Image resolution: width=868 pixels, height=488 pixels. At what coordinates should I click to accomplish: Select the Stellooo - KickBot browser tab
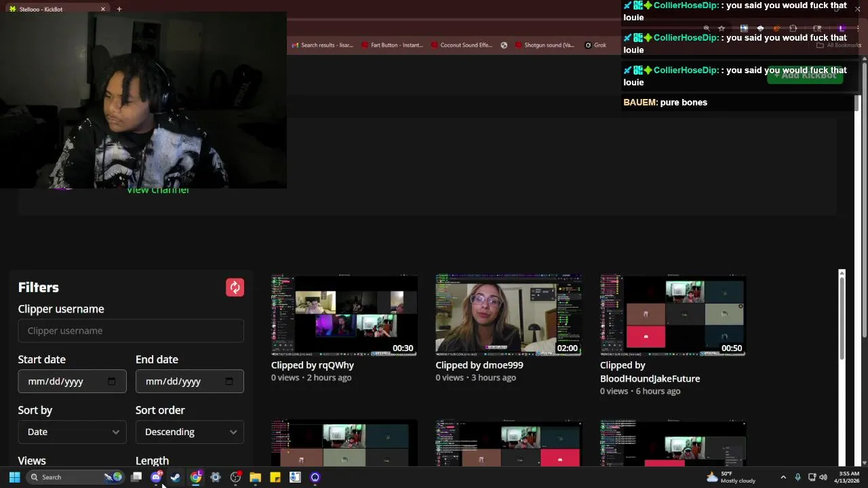point(57,9)
